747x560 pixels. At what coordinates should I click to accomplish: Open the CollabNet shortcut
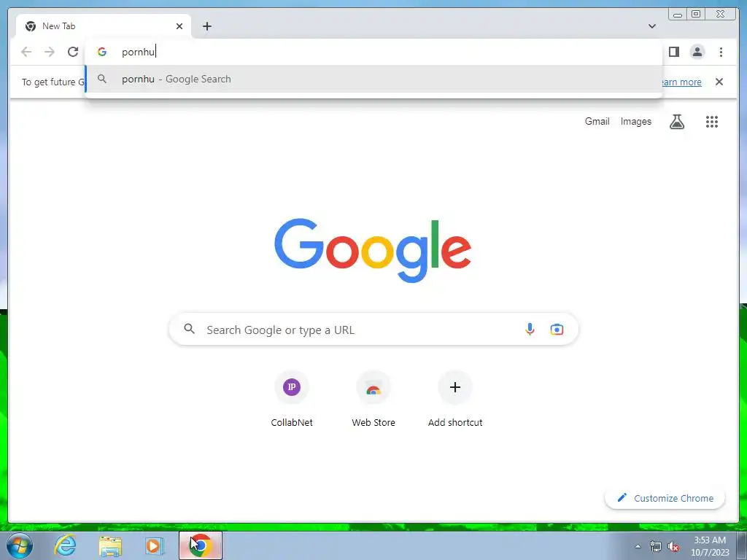[x=292, y=400]
